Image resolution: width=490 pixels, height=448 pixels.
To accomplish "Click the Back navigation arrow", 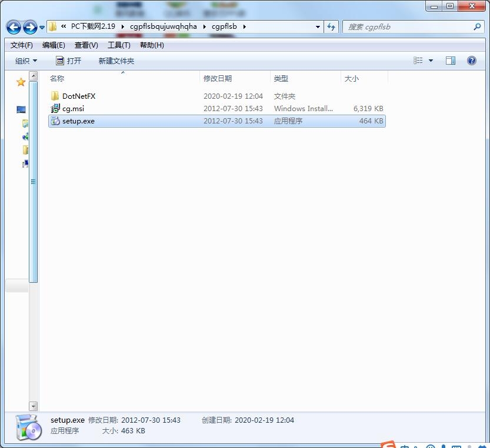I will point(14,27).
